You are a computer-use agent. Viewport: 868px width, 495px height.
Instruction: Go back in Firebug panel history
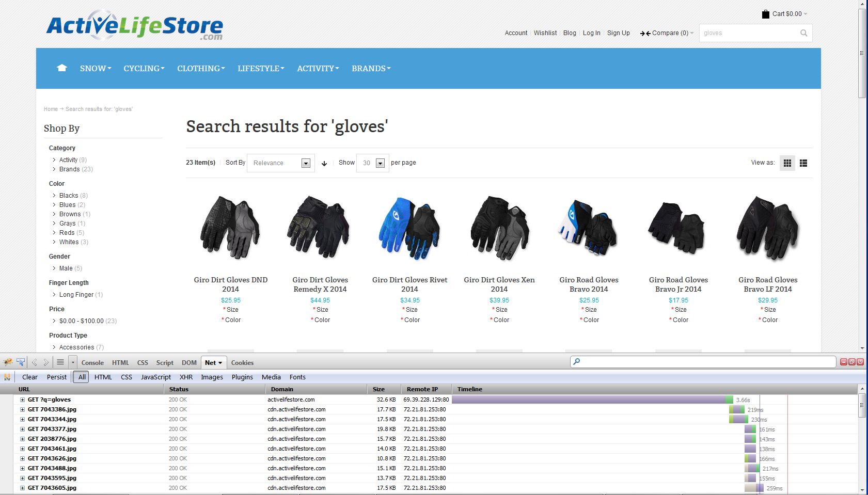tap(35, 362)
